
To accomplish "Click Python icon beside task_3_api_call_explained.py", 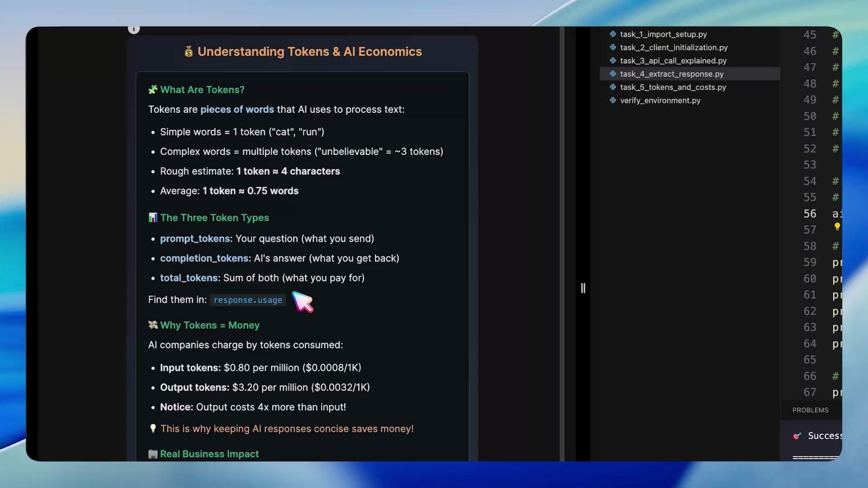I will pyautogui.click(x=613, y=60).
